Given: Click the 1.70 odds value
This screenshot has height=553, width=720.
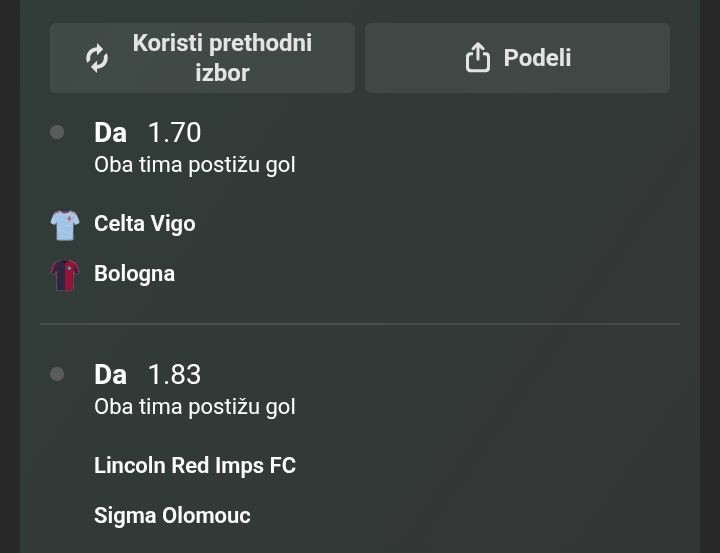Looking at the screenshot, I should tap(174, 132).
